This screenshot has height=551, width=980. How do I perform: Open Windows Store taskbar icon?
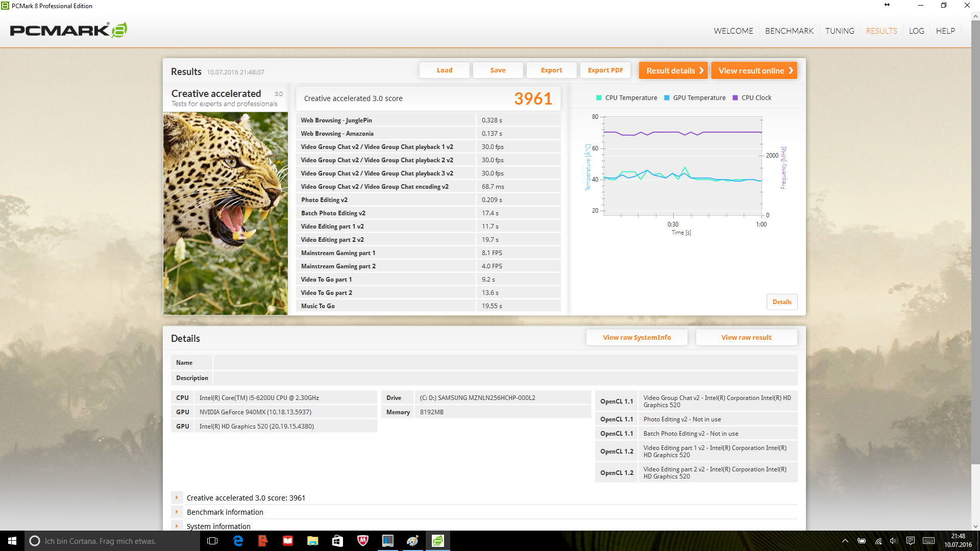pos(337,541)
